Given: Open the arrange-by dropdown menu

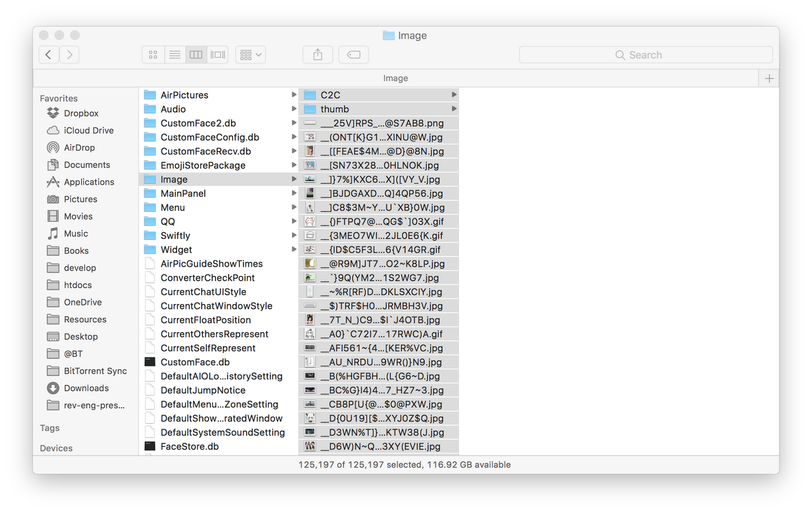Looking at the screenshot, I should coord(250,55).
